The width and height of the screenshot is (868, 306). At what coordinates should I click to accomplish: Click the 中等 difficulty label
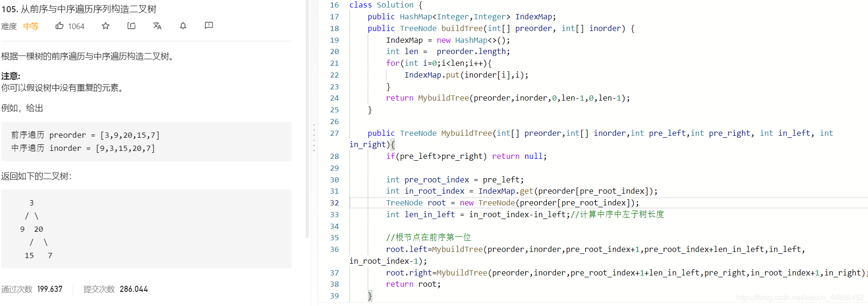coord(31,26)
